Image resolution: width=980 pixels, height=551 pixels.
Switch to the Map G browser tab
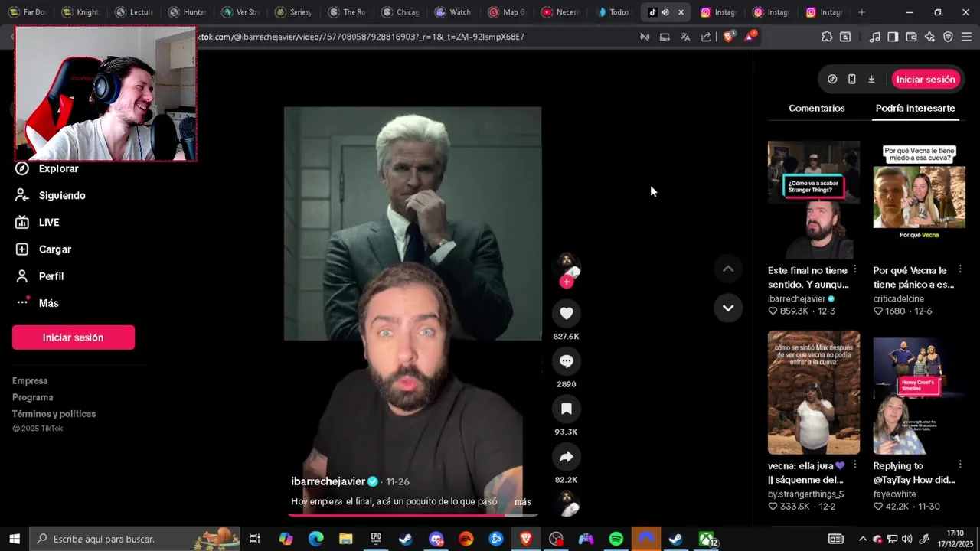click(x=508, y=12)
